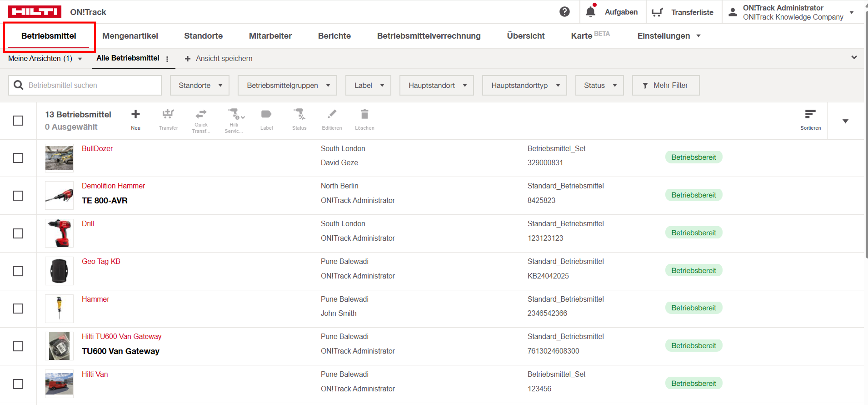Viewport: 868px width, 405px height.
Task: Click the Status toolbar icon
Action: click(299, 114)
